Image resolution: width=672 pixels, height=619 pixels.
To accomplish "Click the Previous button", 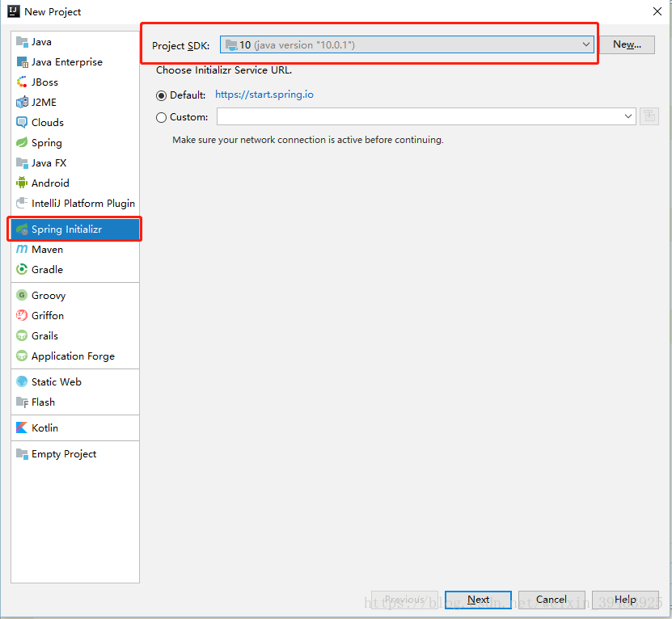I will pyautogui.click(x=404, y=600).
